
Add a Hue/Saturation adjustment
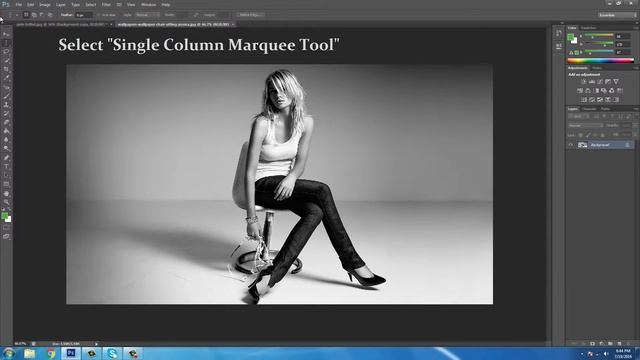click(580, 91)
